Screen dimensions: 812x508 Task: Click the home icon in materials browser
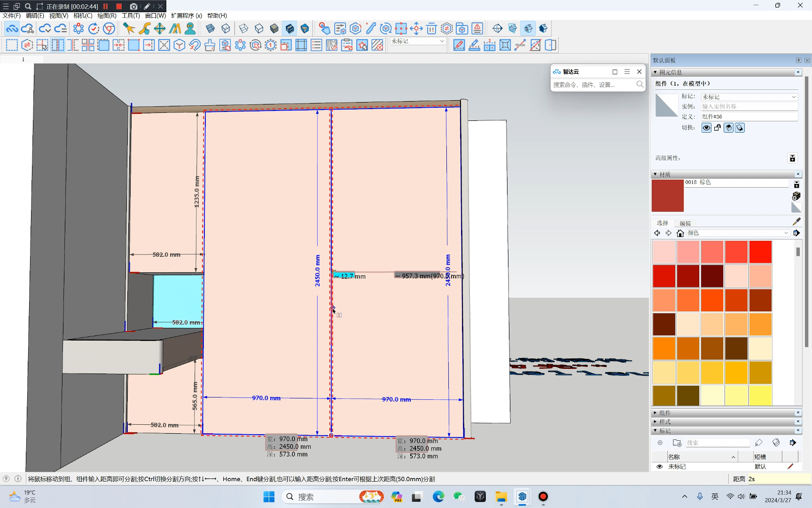click(680, 233)
